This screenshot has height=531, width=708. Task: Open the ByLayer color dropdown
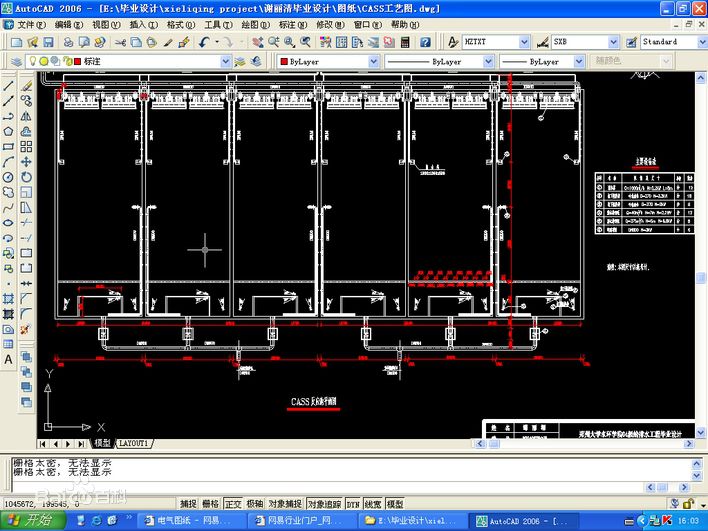pyautogui.click(x=328, y=61)
